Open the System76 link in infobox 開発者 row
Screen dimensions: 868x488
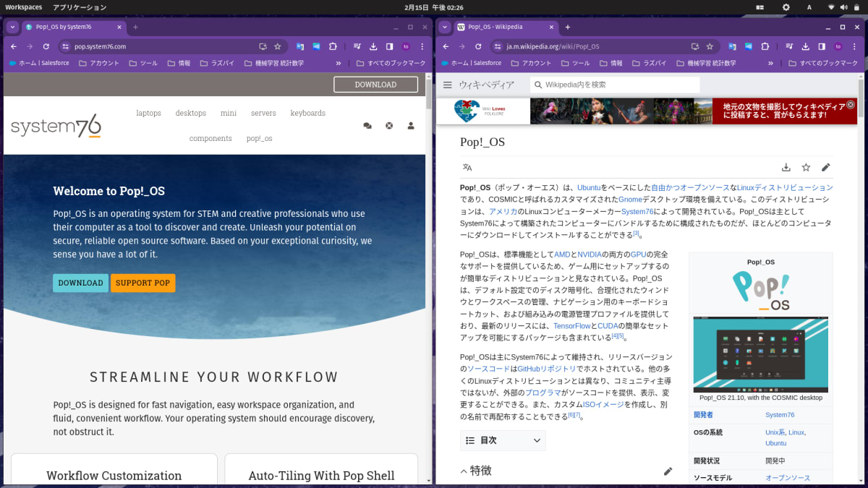point(780,415)
